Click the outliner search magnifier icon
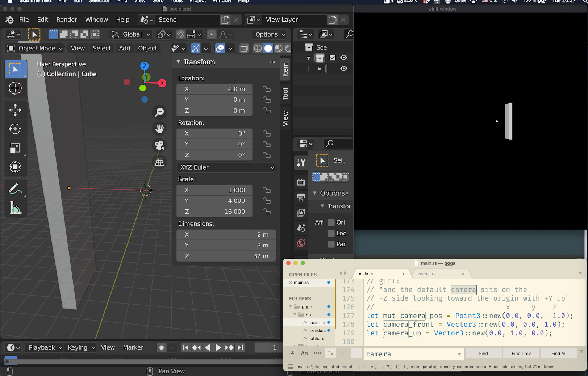Image resolution: width=588 pixels, height=376 pixels. click(x=349, y=34)
